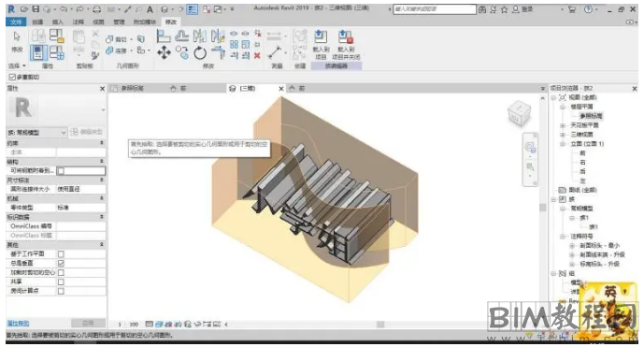Click the Save icon in quick access toolbar
The height and width of the screenshot is (347, 644).
pos(36,8)
